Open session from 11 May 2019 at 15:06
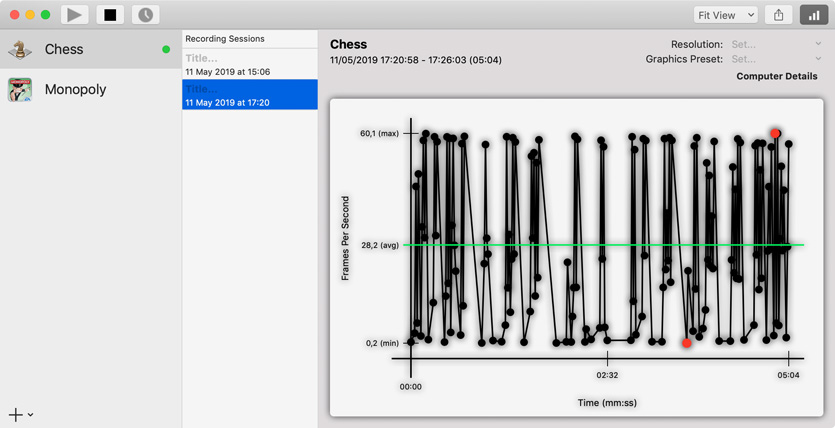Image resolution: width=835 pixels, height=428 pixels. (x=249, y=66)
